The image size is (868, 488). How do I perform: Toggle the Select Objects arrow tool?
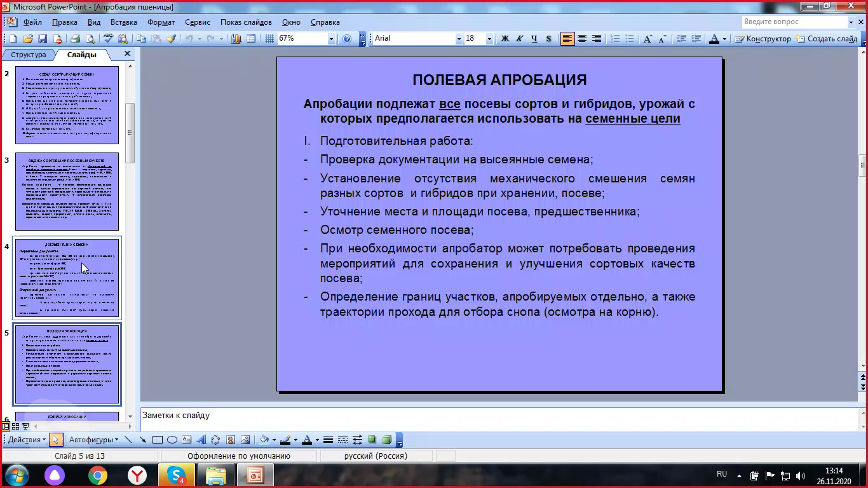56,440
